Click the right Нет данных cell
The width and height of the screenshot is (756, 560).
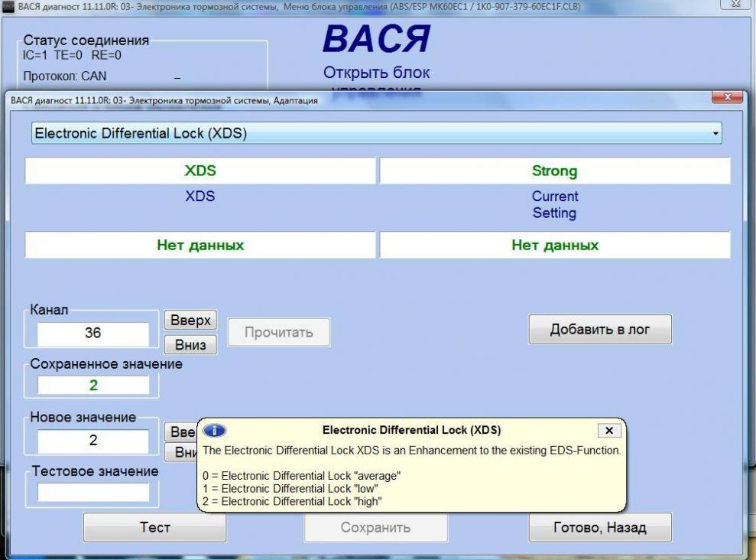coord(555,245)
